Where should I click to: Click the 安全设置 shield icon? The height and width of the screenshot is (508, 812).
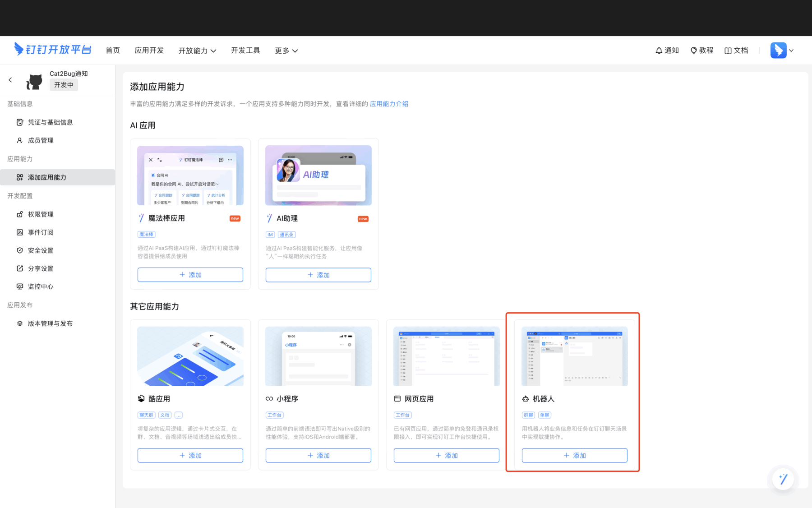click(20, 250)
